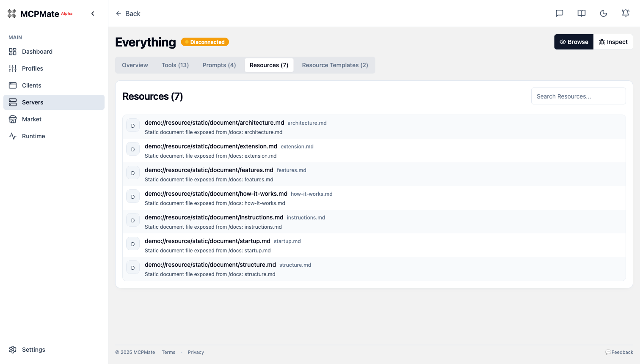Viewport: 640px width, 364px height.
Task: Click the Profiles sliders icon
Action: (13, 68)
